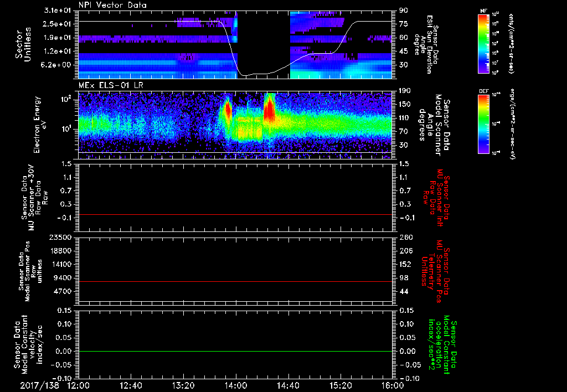Click the Electron Energy eV axis label

[x=42, y=125]
